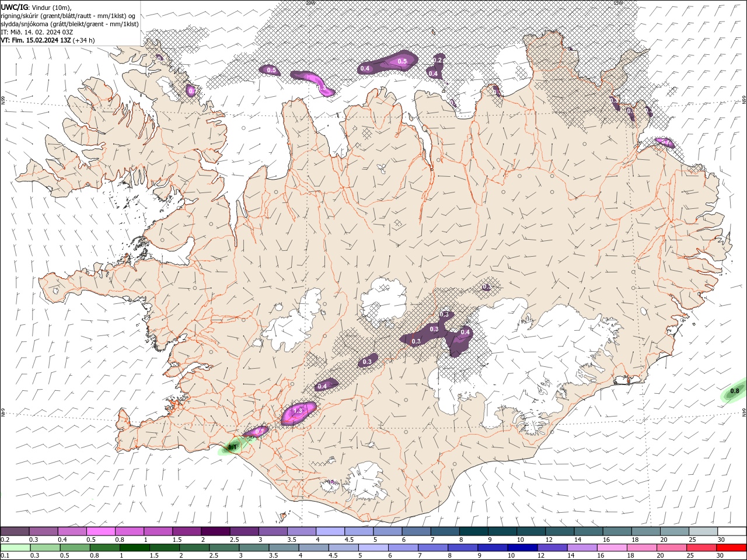Click the bright pink 0.5 swatch in upper legend
The width and height of the screenshot is (747, 560).
[100, 531]
